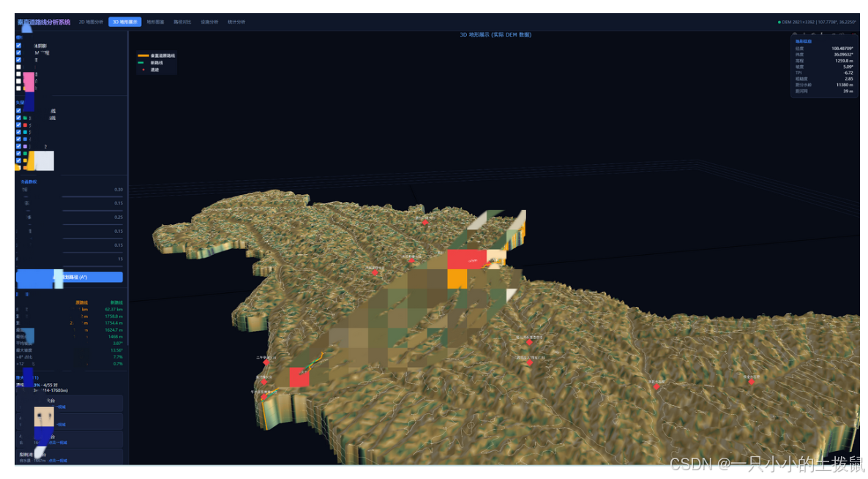Click the latitude value 36.09632°
This screenshot has height=479, width=868.
[x=843, y=55]
